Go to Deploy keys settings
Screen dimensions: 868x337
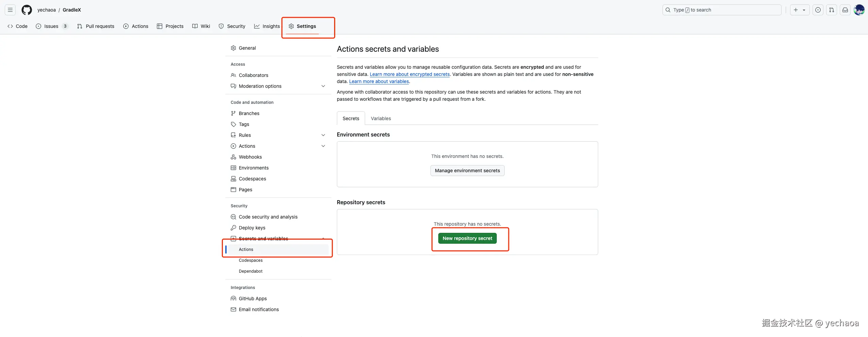(x=252, y=228)
